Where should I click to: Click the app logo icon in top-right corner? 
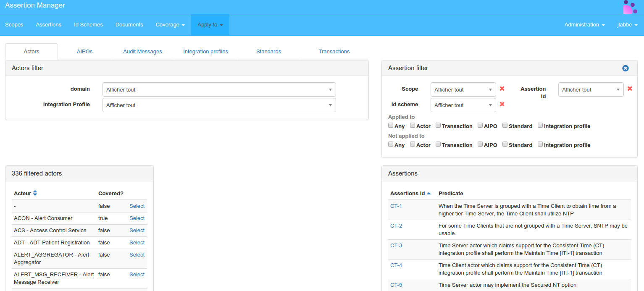point(630,7)
